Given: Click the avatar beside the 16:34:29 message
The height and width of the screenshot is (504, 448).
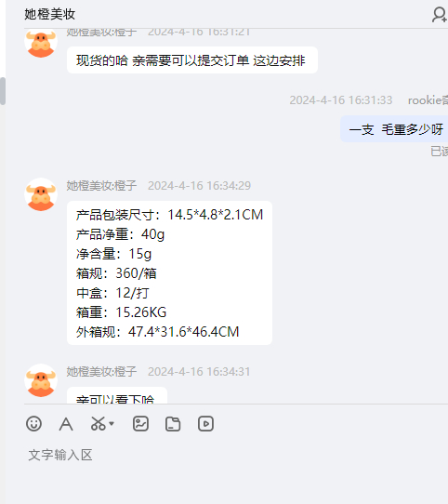Looking at the screenshot, I should pos(41,194).
